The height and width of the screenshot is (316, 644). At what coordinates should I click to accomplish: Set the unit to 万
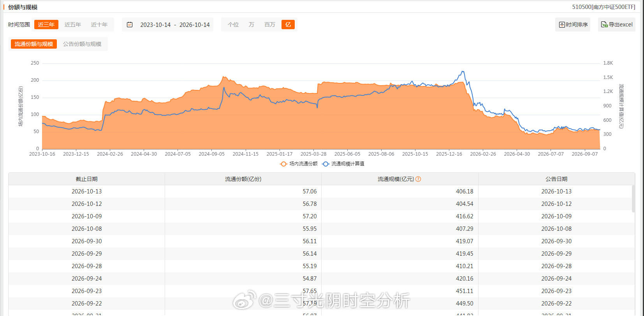[252, 25]
